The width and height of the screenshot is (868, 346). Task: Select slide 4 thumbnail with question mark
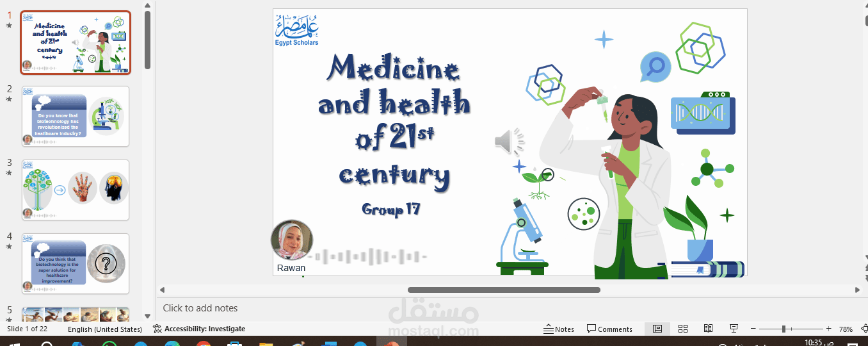click(76, 263)
